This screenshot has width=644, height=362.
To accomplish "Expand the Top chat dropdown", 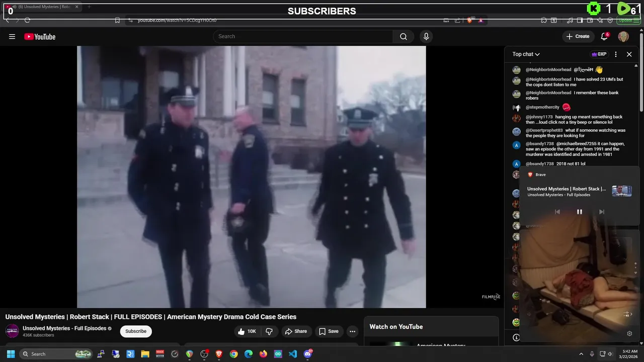I will point(526,54).
